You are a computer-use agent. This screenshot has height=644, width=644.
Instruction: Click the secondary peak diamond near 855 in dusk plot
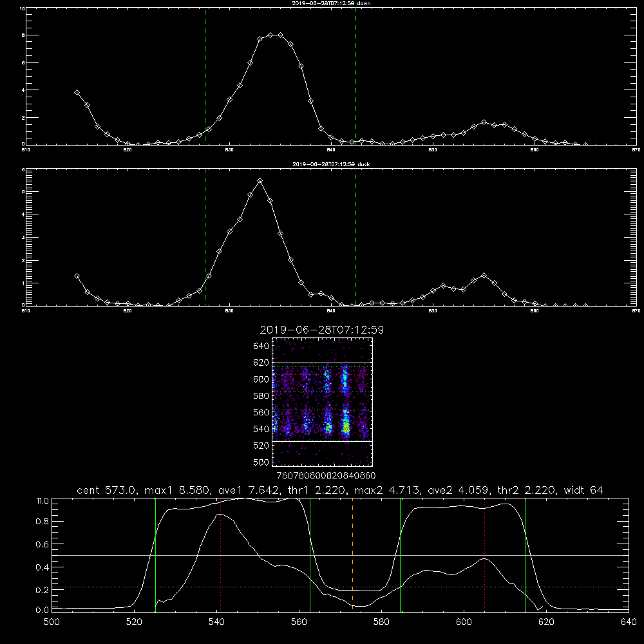[484, 275]
